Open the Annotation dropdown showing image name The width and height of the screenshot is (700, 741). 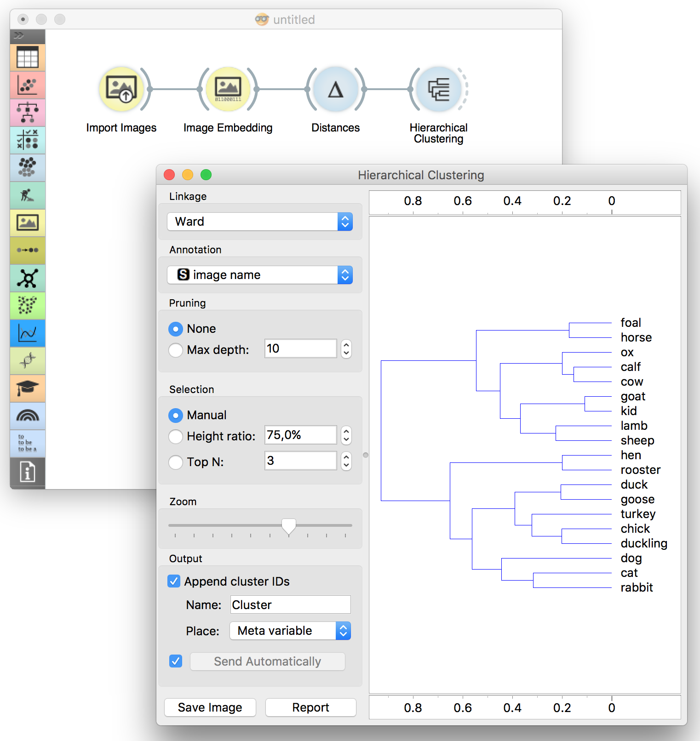(260, 275)
